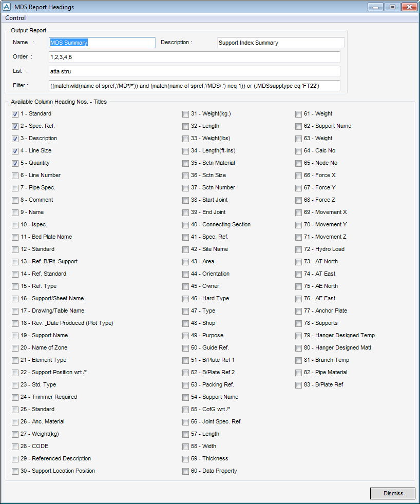Click the List field showing atta stru
The width and height of the screenshot is (420, 504).
[x=194, y=71]
